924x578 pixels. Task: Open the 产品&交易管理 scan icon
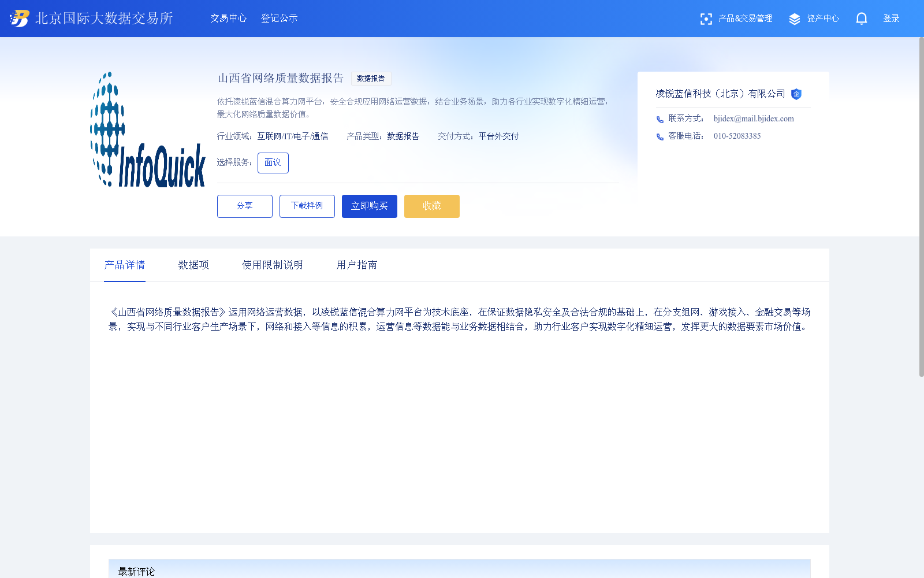[706, 19]
